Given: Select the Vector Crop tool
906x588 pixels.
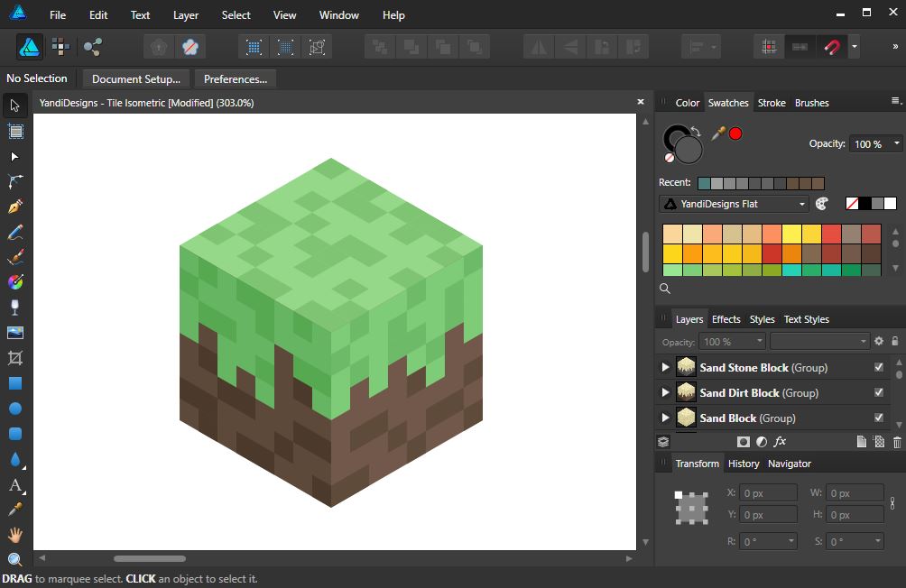Looking at the screenshot, I should coord(15,358).
